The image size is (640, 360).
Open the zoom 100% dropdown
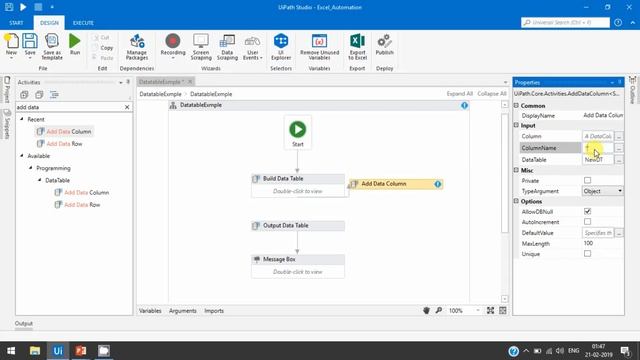[x=478, y=311]
